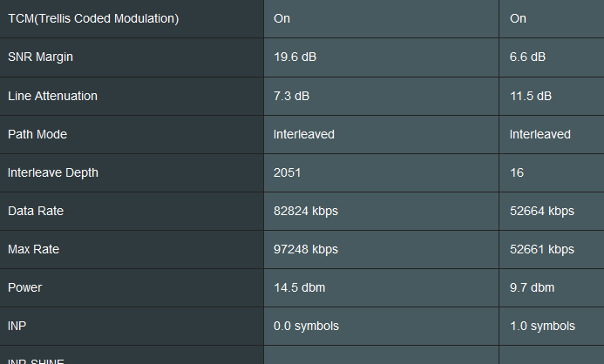This screenshot has height=364, width=604.
Task: Click the 52661 kbps max rate
Action: coord(542,250)
